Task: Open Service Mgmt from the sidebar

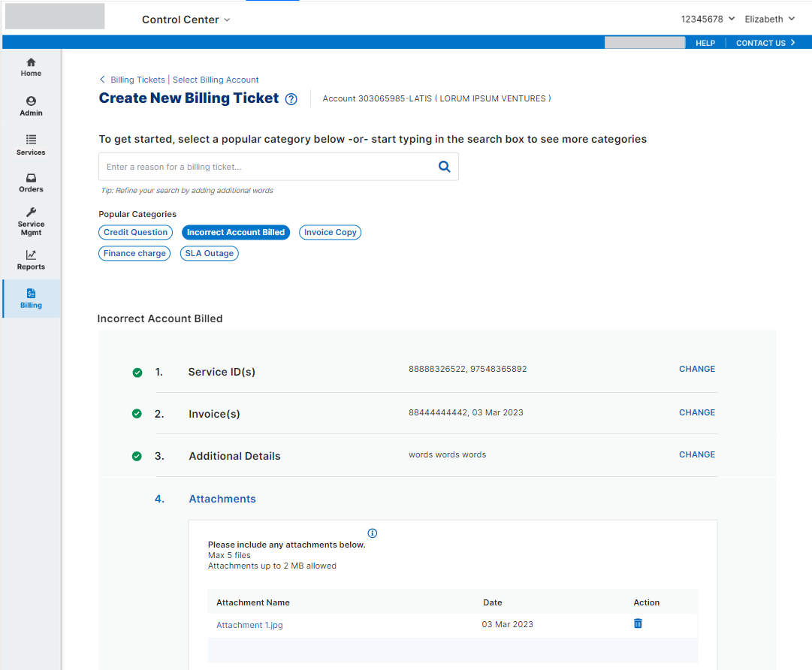Action: pyautogui.click(x=31, y=221)
